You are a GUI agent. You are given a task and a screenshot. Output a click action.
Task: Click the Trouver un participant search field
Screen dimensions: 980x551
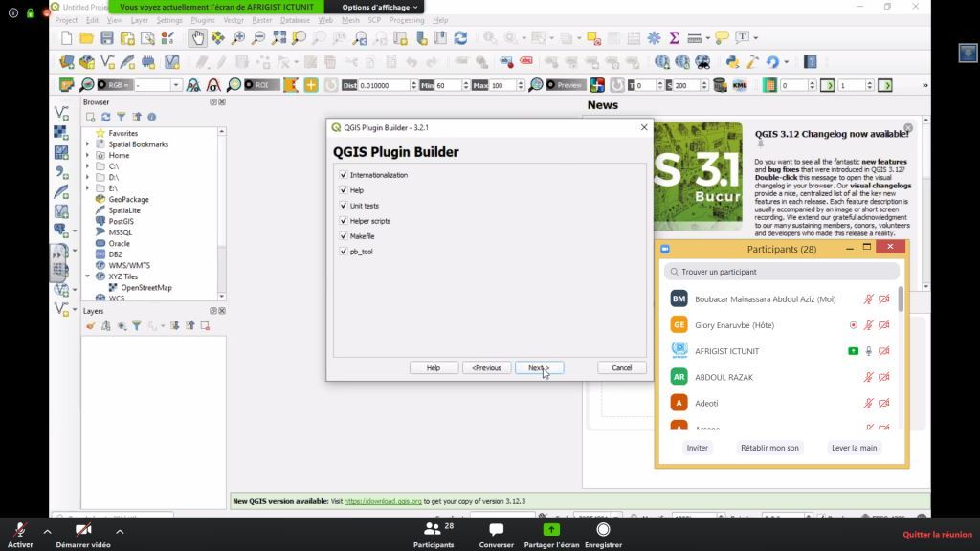pos(781,272)
